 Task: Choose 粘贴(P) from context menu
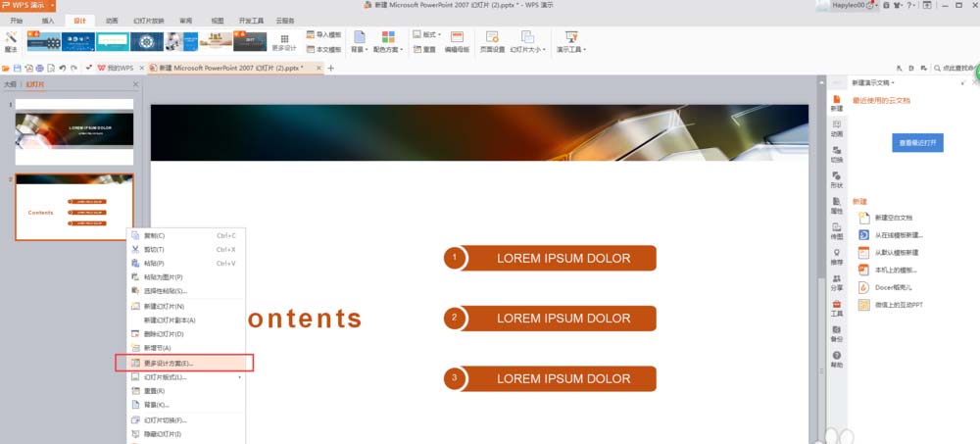click(x=185, y=264)
